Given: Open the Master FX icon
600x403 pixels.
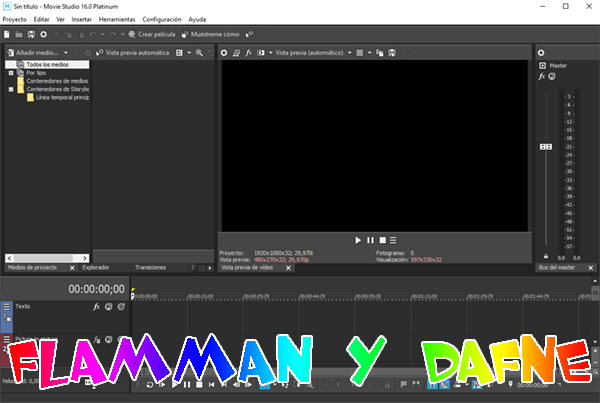Looking at the screenshot, I should [541, 77].
